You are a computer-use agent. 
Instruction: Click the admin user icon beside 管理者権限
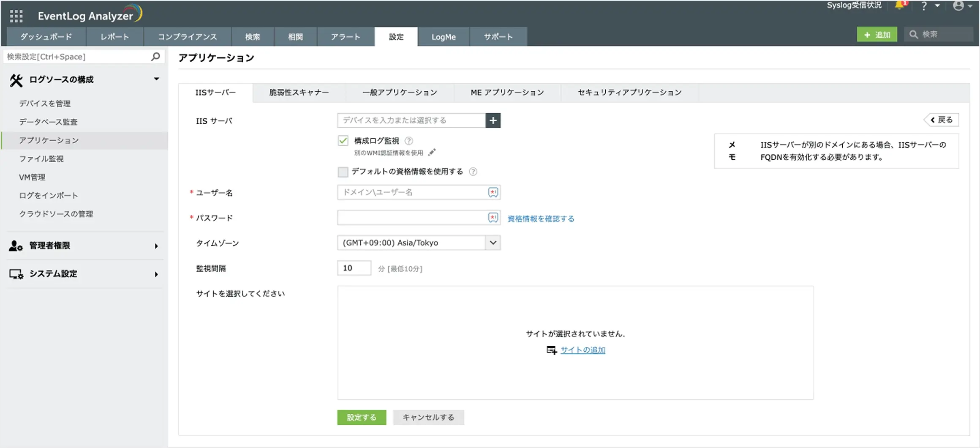16,246
